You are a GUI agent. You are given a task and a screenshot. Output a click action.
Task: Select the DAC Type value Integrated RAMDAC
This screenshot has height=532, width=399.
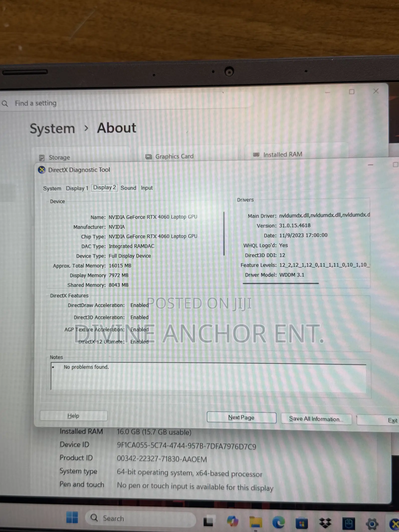[131, 246]
